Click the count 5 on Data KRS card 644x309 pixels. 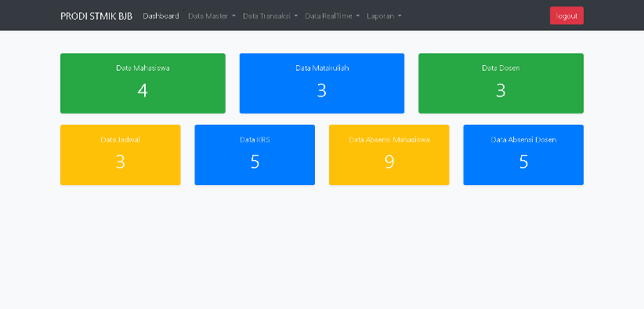(x=255, y=162)
